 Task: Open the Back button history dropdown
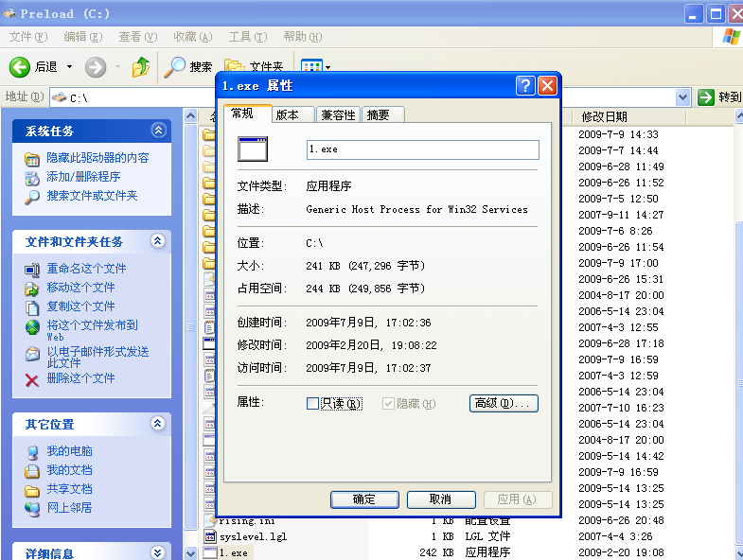[70, 67]
